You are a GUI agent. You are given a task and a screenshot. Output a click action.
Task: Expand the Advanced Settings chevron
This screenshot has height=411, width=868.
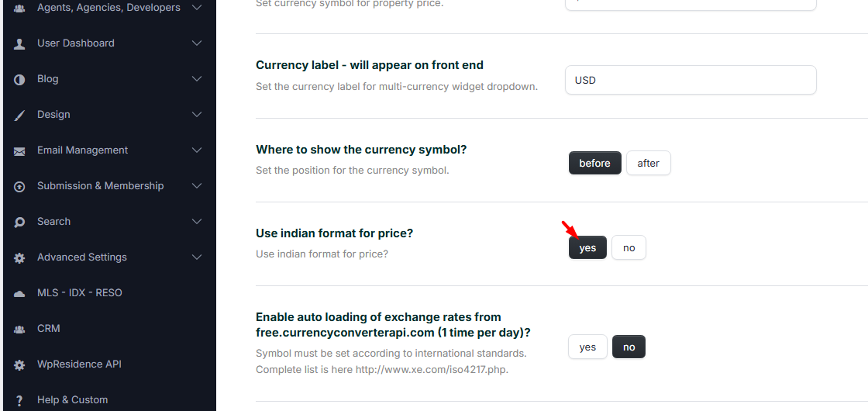tap(197, 257)
